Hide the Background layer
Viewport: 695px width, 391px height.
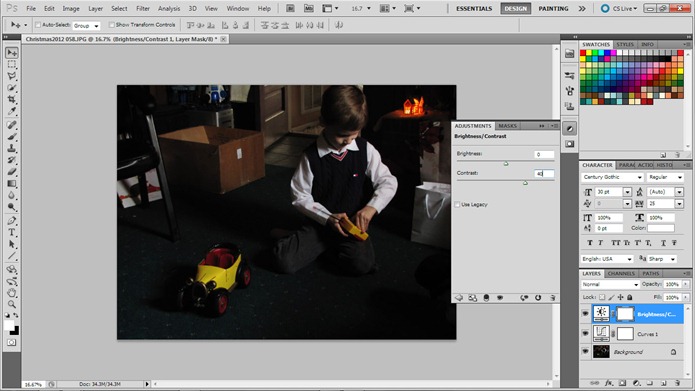tap(585, 352)
